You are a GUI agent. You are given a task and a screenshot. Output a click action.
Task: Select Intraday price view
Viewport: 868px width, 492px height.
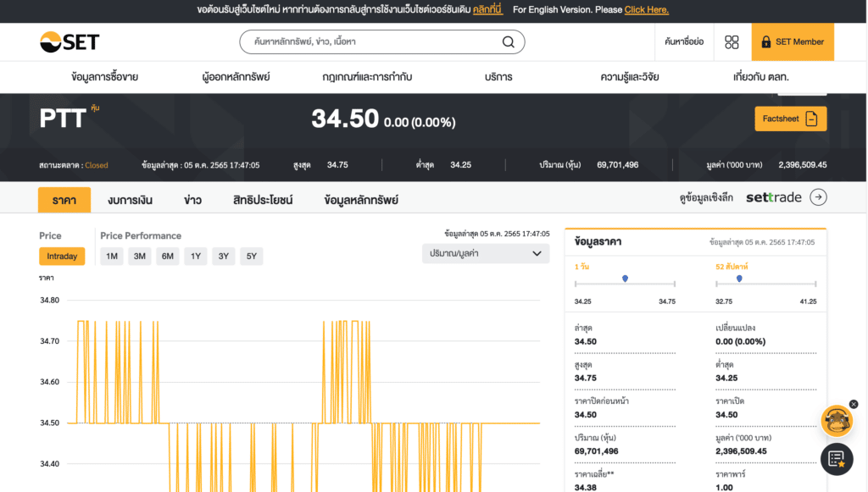(62, 256)
